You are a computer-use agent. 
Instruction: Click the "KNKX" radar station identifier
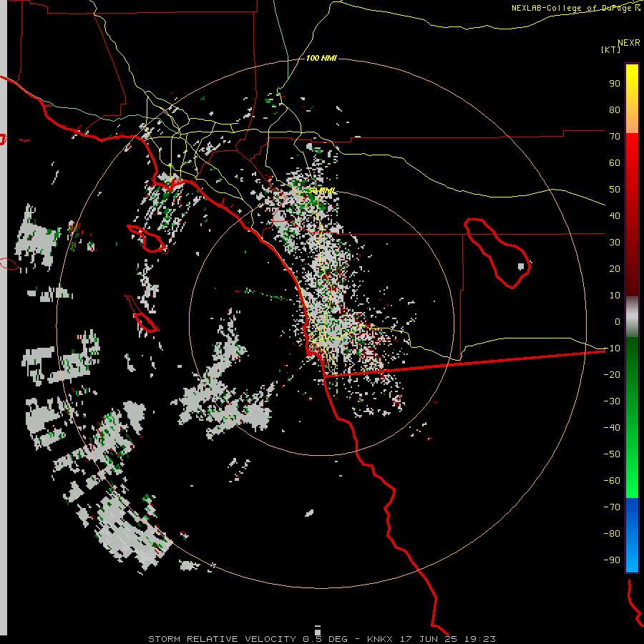[x=379, y=639]
